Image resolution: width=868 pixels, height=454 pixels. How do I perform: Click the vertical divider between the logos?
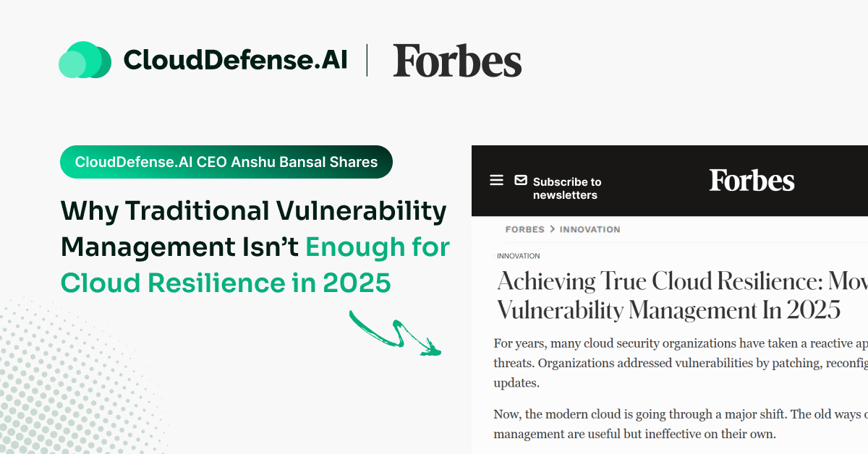pos(367,61)
